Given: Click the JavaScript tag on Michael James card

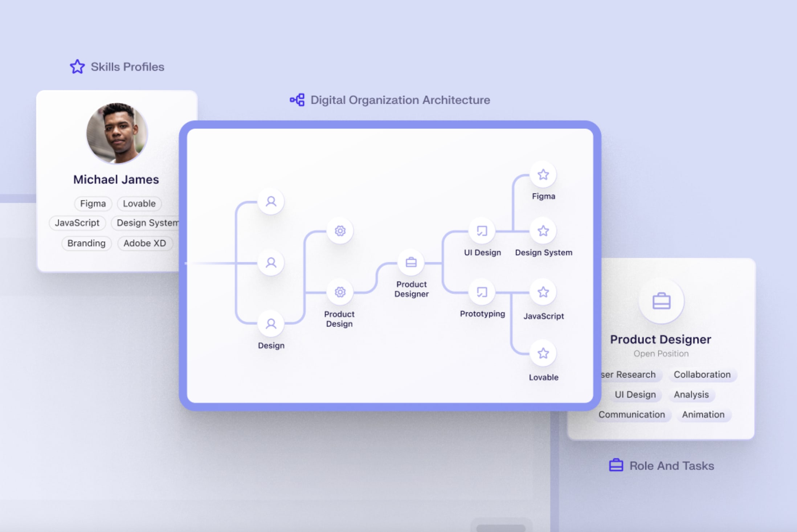Looking at the screenshot, I should [77, 223].
